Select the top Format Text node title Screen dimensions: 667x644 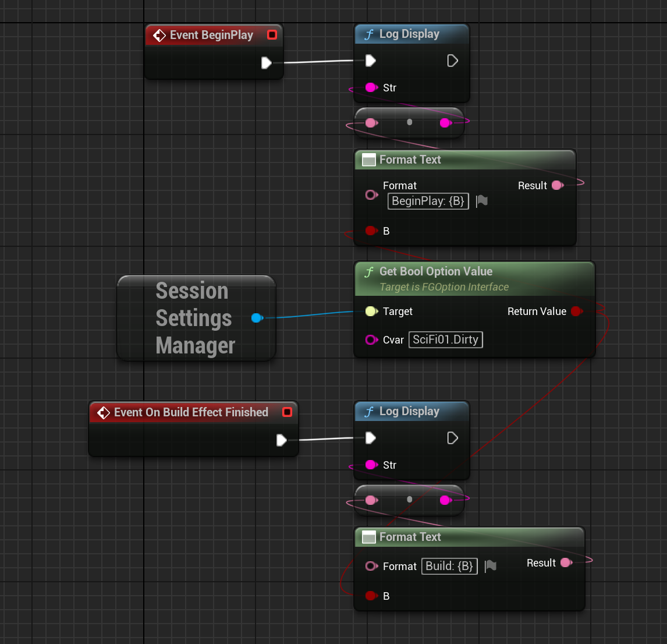[410, 160]
